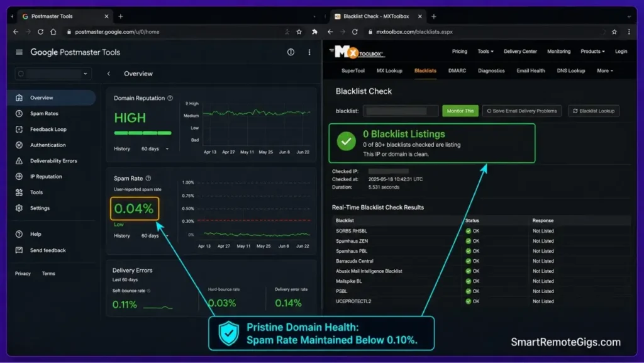The image size is (644, 363).
Task: Switch to DMARC tab
Action: coord(457,70)
